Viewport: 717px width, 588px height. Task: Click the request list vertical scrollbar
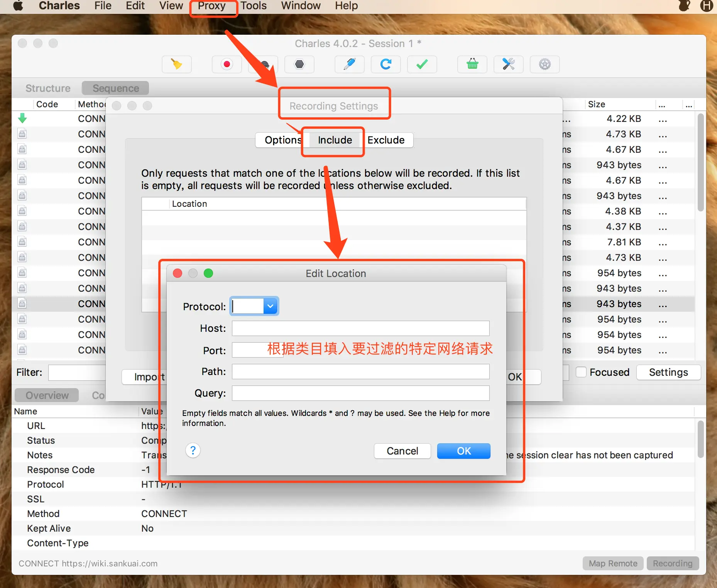(x=701, y=162)
